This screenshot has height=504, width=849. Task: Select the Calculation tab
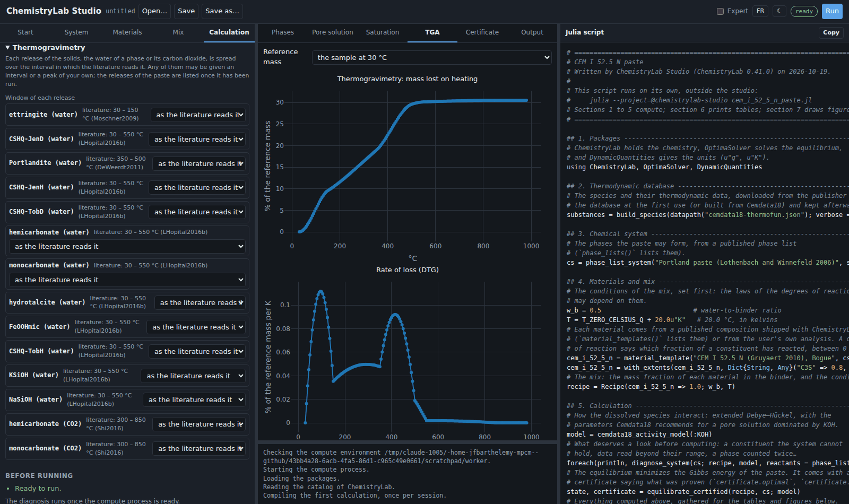(229, 32)
